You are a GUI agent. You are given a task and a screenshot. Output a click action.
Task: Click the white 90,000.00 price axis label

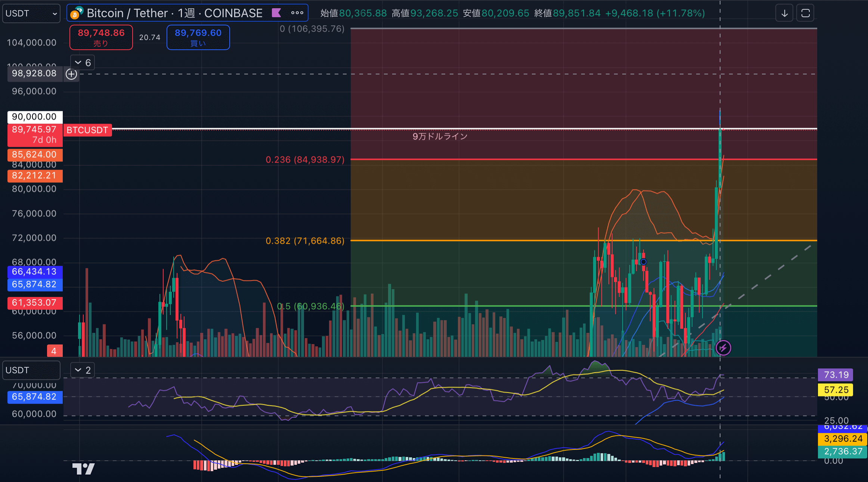pyautogui.click(x=35, y=117)
